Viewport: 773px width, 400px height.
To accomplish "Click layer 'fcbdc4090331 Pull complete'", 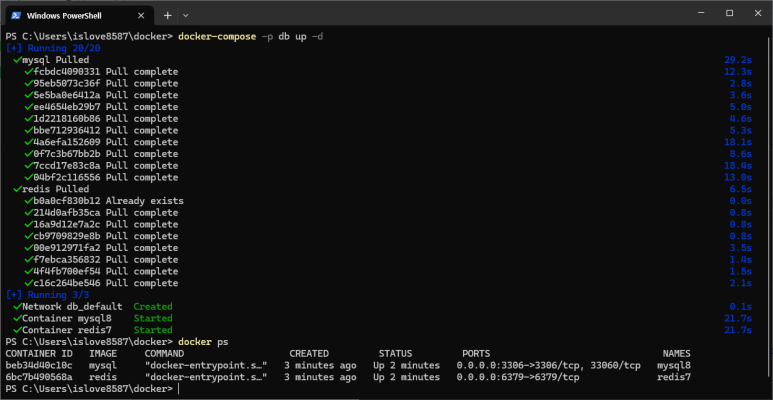I will tap(102, 72).
